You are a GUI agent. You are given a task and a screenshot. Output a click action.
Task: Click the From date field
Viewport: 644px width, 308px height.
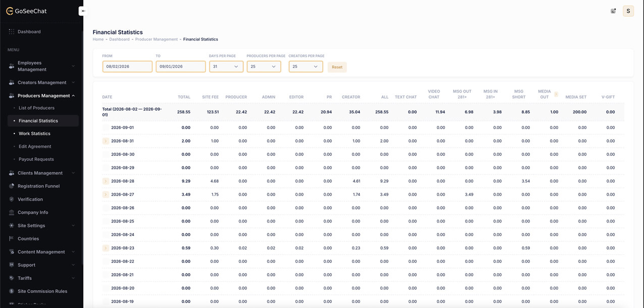point(127,66)
